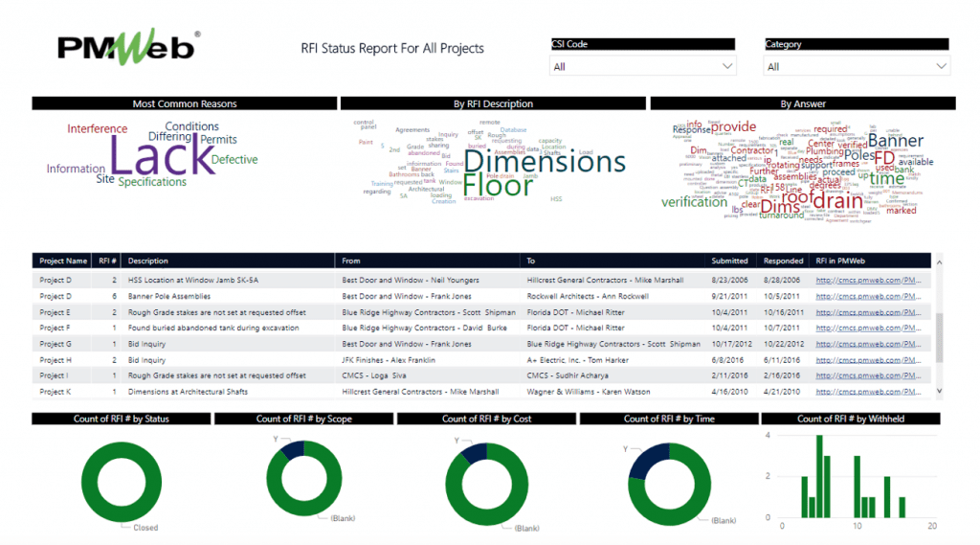
Task: Open PMWeb link for Project F row
Action: [x=868, y=328]
